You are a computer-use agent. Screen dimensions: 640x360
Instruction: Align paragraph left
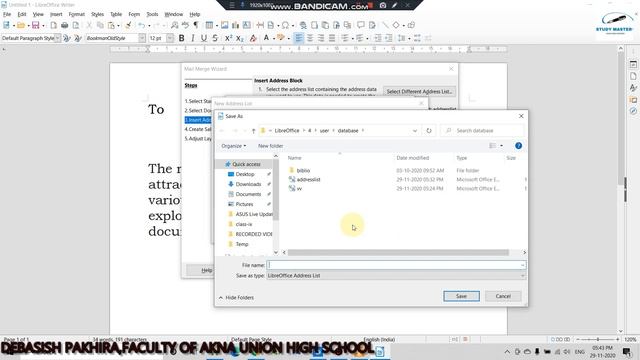(299, 38)
